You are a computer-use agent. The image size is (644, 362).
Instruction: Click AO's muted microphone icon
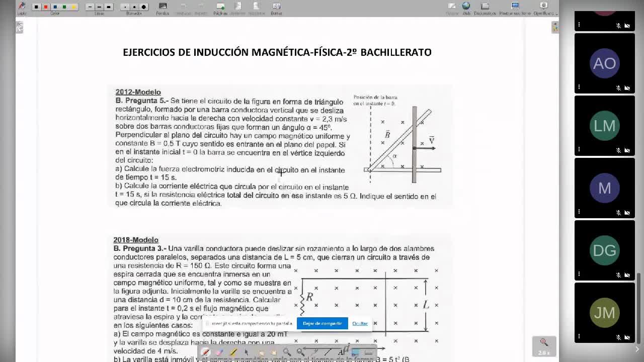coord(619,88)
